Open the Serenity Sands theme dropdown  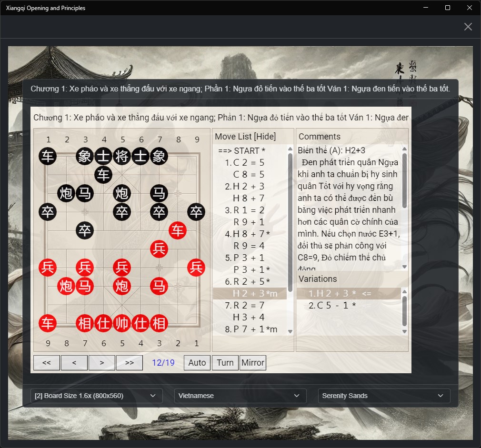(384, 396)
